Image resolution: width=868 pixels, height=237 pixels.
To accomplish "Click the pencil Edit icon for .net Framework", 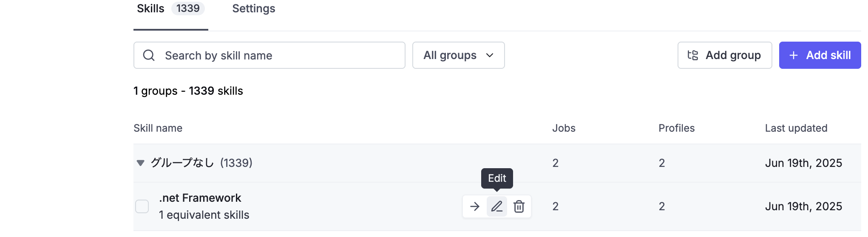I will (496, 206).
